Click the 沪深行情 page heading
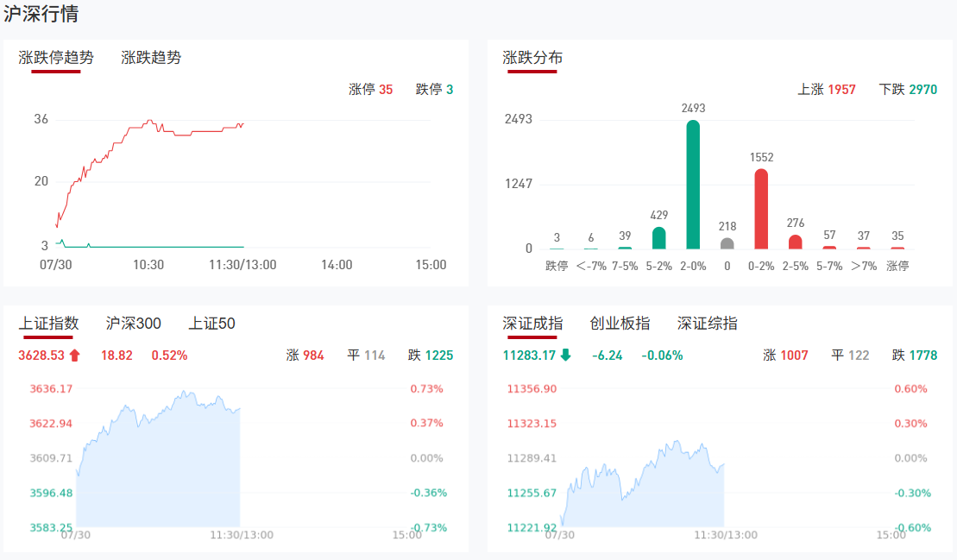Viewport: 957px width, 560px height. click(43, 15)
